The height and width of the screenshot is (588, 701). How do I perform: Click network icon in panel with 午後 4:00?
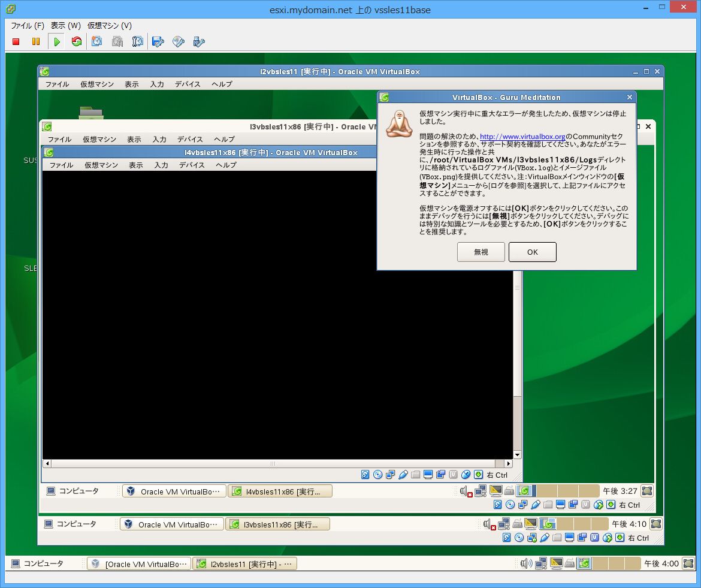[x=541, y=564]
